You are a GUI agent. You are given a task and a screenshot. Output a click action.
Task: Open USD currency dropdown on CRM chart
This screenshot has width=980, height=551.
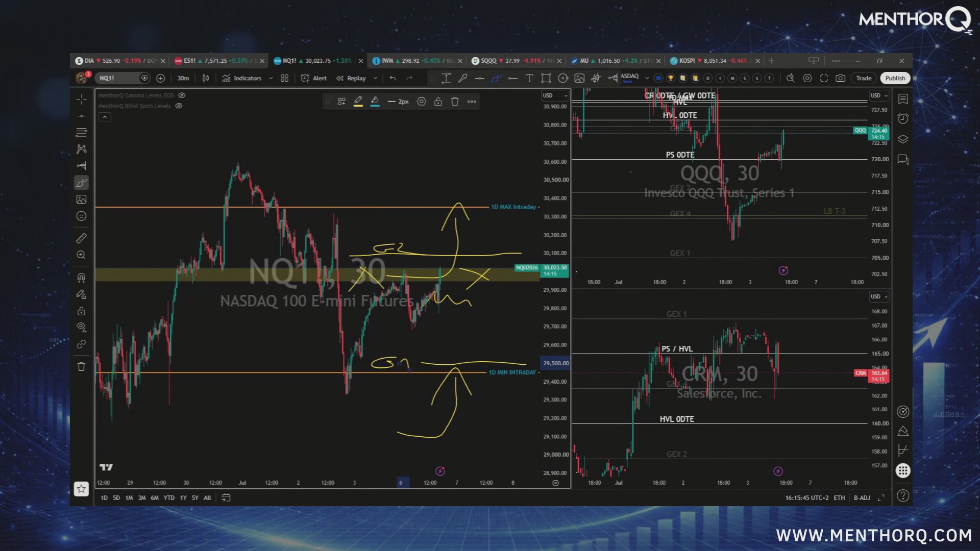pos(879,296)
